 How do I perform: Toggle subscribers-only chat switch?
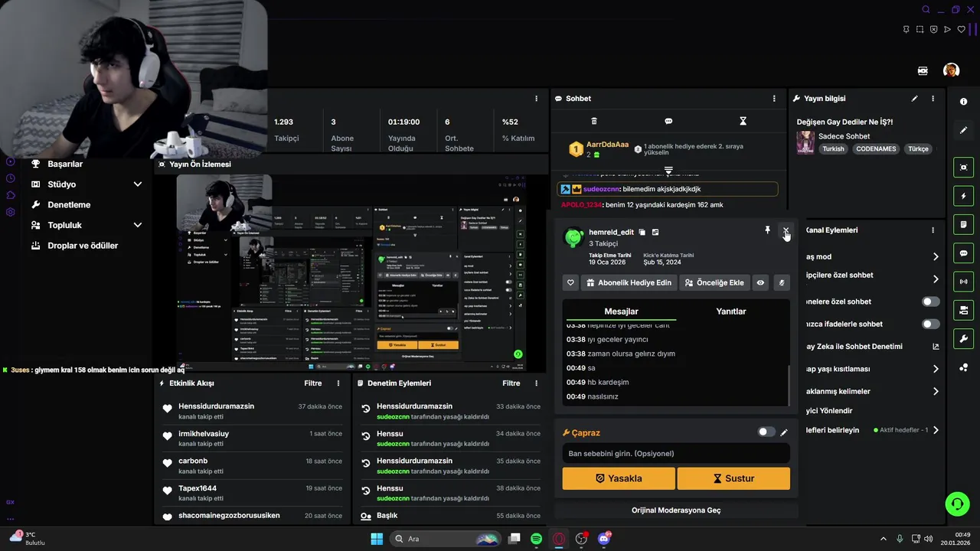(930, 302)
